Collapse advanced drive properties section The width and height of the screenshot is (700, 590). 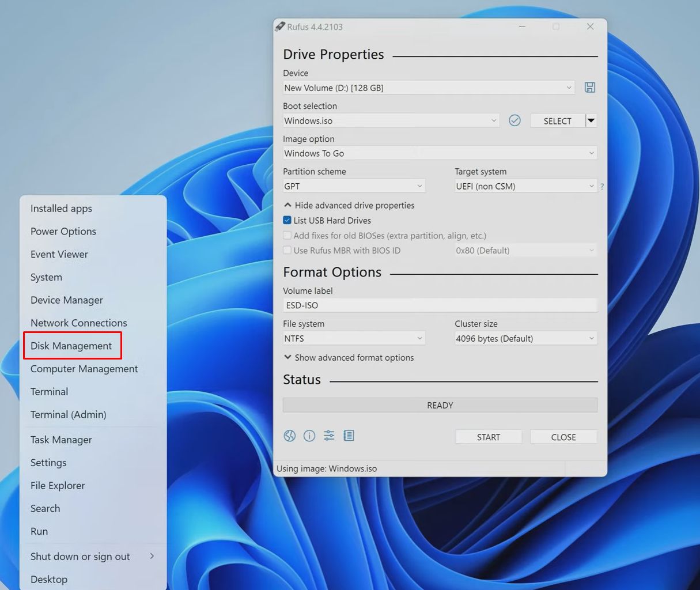point(349,205)
